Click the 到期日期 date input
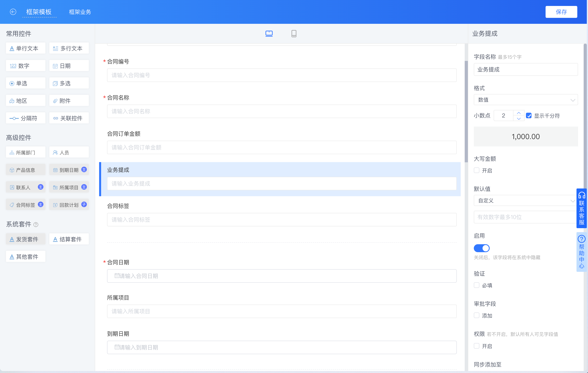The height and width of the screenshot is (373, 588). (282, 347)
